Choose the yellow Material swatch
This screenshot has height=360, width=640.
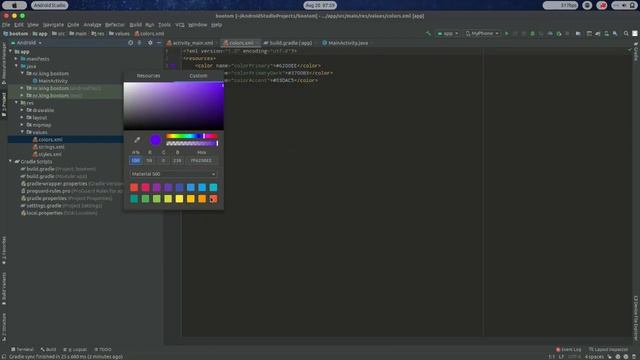(179, 199)
